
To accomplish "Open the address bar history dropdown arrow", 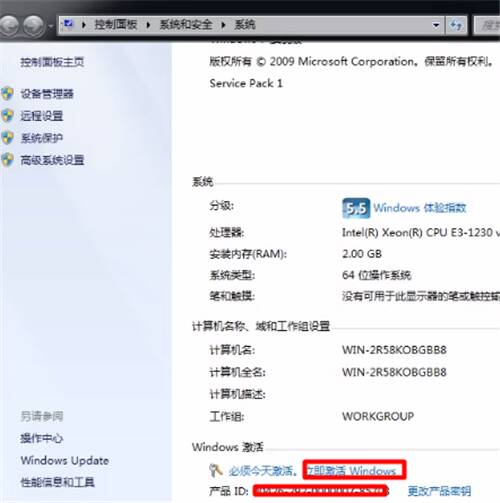I will 436,25.
